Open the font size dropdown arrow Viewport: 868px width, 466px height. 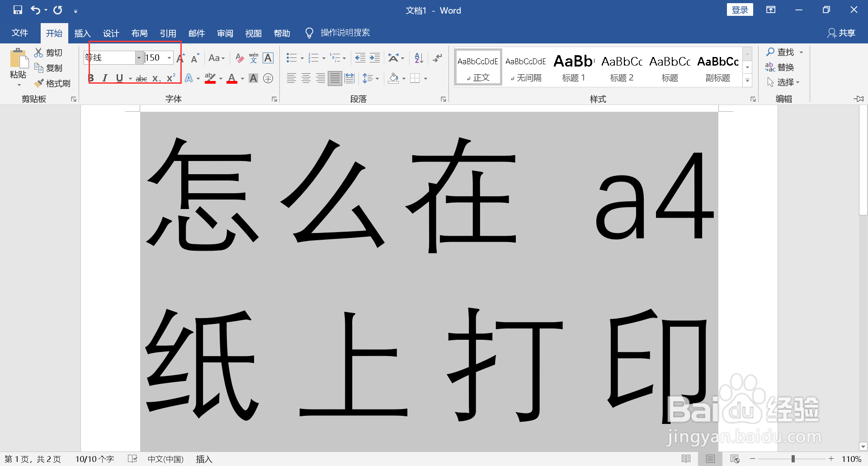pyautogui.click(x=170, y=58)
